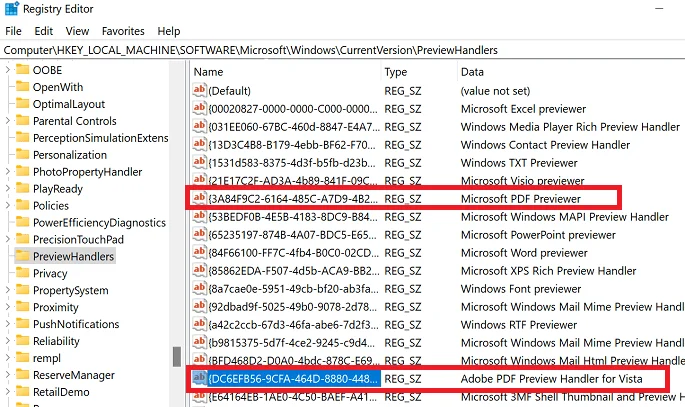
Task: Open the Edit menu
Action: [44, 31]
